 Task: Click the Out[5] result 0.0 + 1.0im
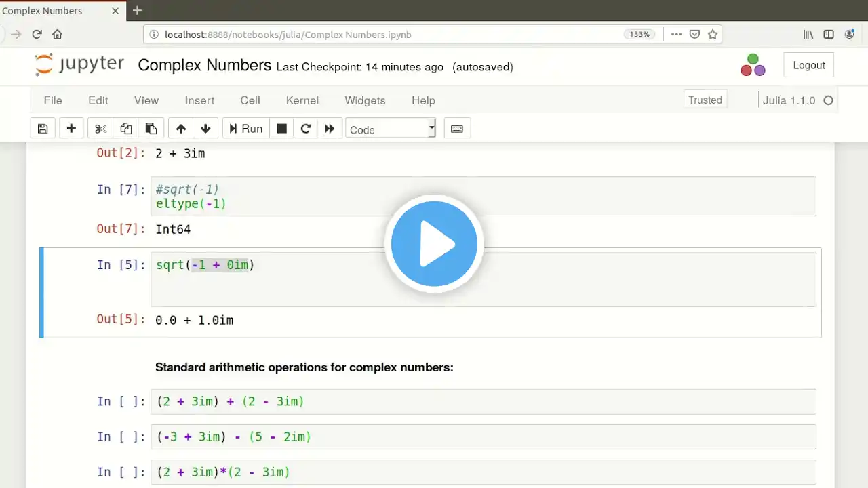click(195, 320)
